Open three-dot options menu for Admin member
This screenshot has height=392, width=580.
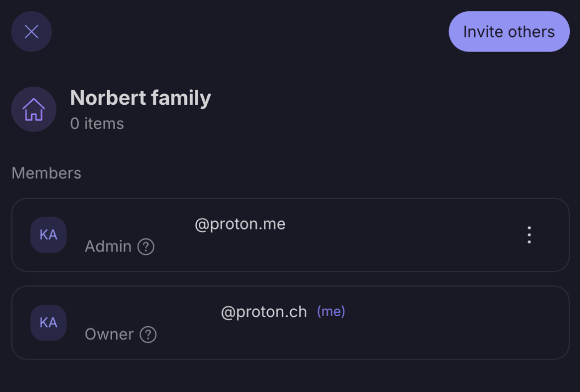tap(529, 235)
